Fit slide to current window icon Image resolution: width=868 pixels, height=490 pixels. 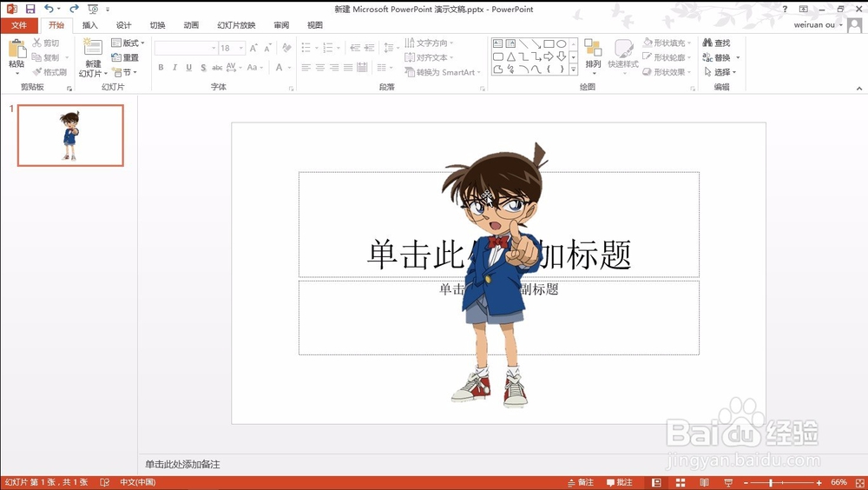tap(859, 483)
